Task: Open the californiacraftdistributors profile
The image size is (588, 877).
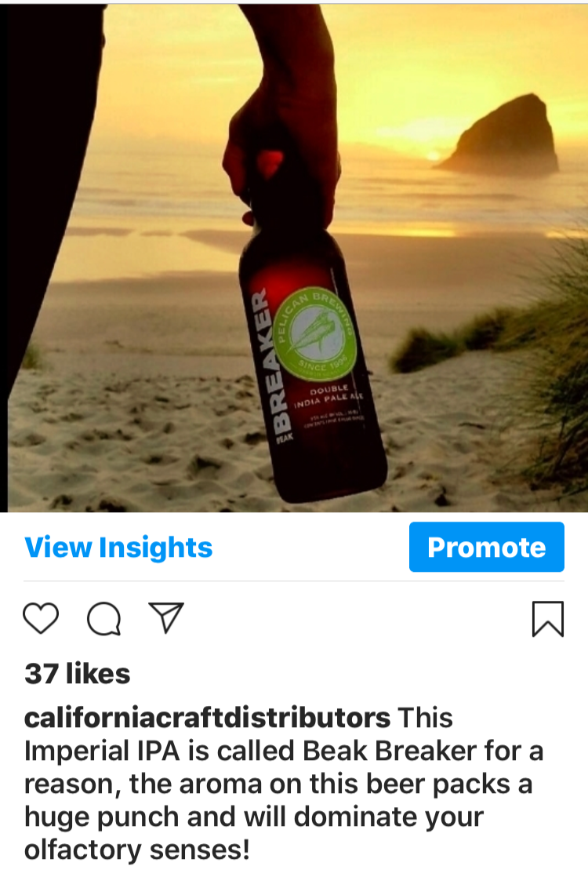Action: coord(207,718)
